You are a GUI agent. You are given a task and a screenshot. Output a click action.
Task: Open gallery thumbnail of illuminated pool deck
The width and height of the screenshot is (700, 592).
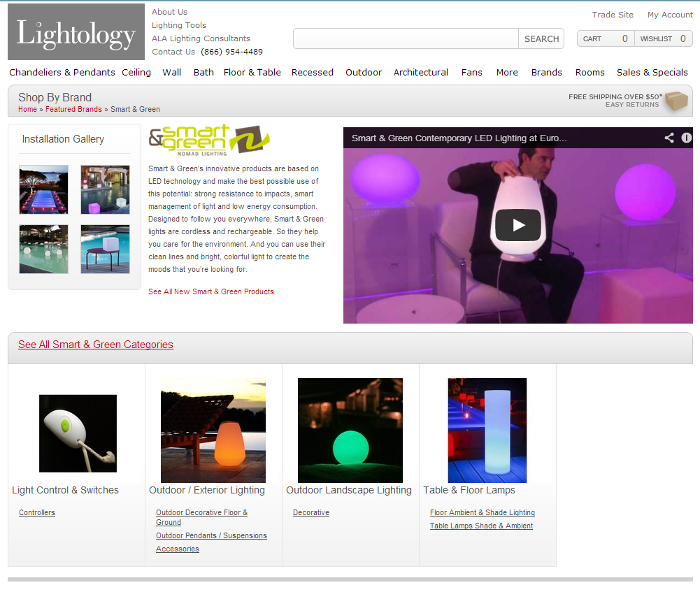44,189
